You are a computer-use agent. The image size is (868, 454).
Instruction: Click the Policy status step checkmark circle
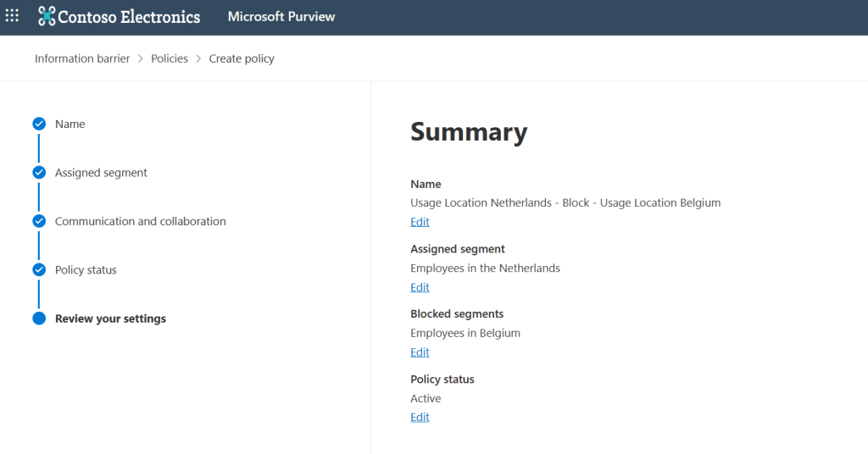click(39, 270)
